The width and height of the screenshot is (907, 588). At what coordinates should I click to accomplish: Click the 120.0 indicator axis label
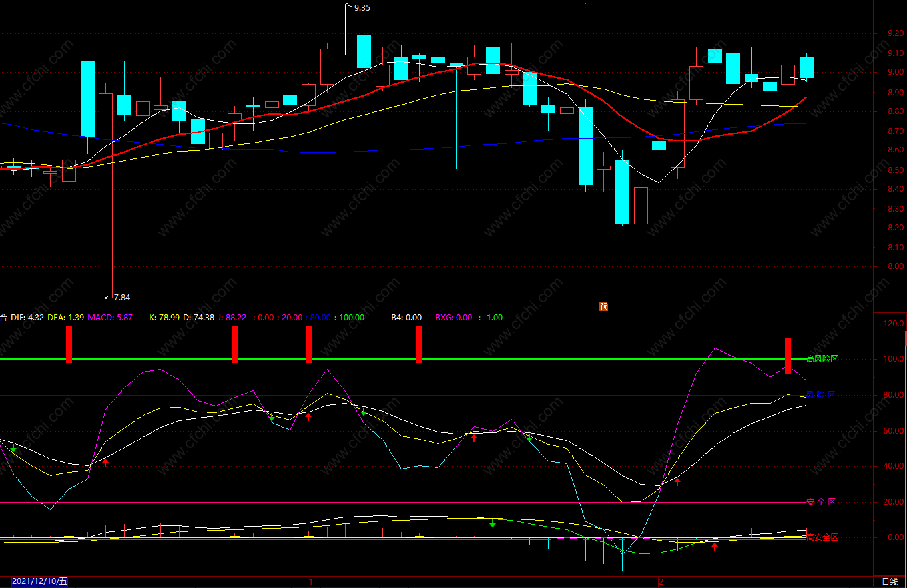tap(894, 324)
